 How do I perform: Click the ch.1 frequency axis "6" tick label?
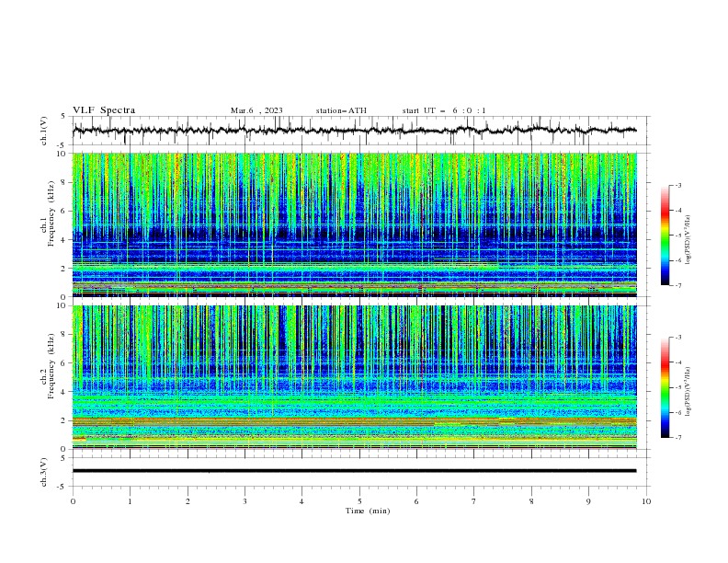click(x=65, y=211)
